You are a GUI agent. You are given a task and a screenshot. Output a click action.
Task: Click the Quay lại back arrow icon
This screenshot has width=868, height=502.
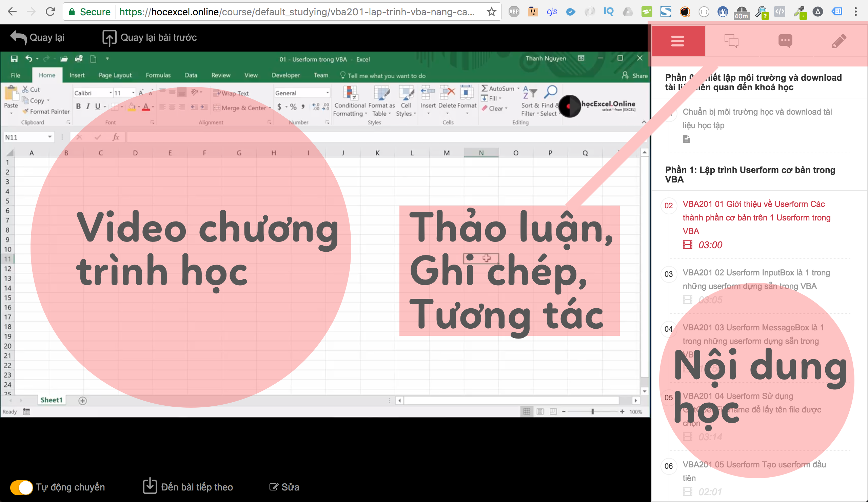pos(19,37)
